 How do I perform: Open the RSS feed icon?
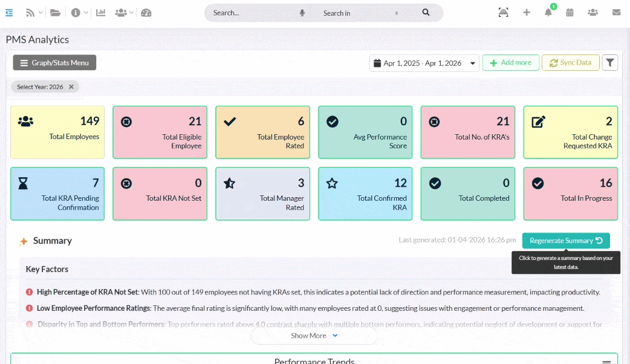pyautogui.click(x=30, y=13)
